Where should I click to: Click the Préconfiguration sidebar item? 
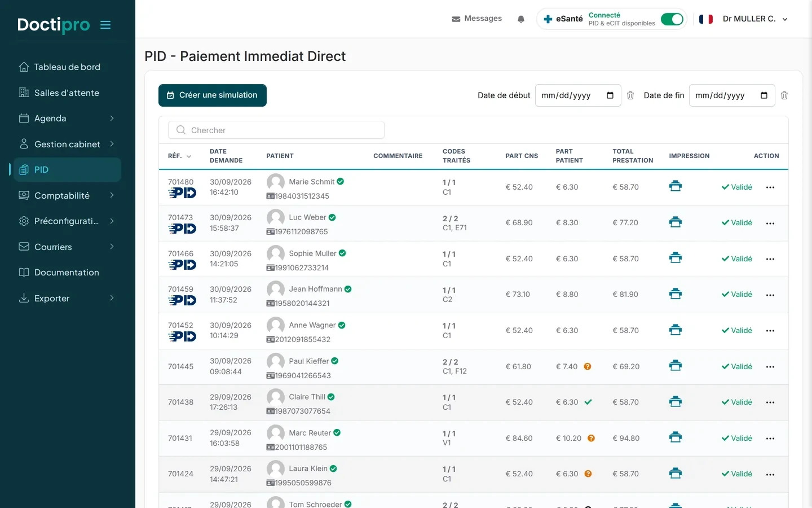[x=67, y=221]
